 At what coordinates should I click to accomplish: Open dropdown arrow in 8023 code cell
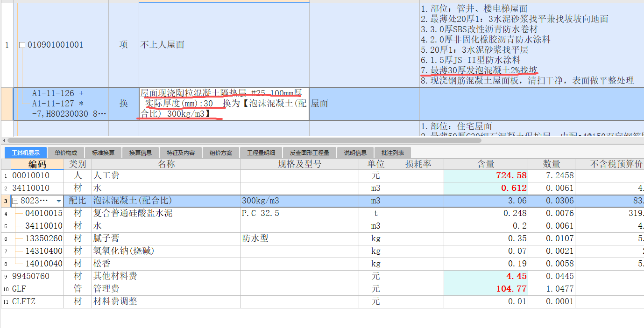click(59, 201)
